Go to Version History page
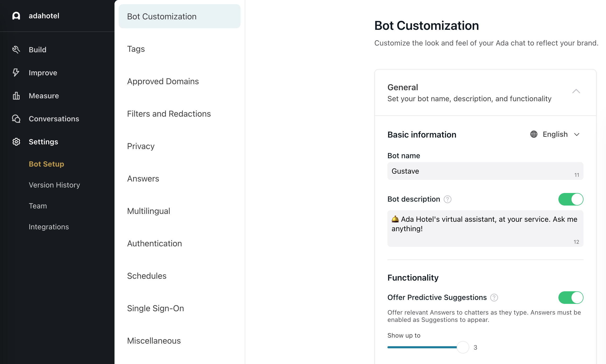 coord(54,185)
